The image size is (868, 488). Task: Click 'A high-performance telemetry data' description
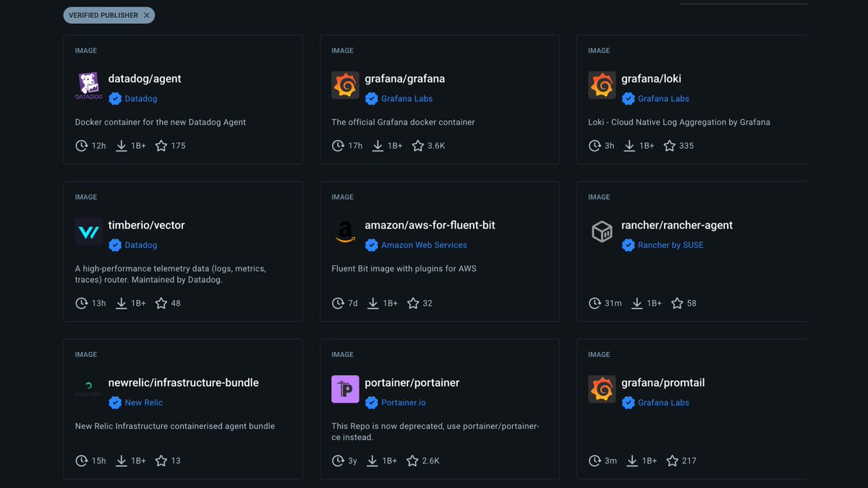click(171, 274)
